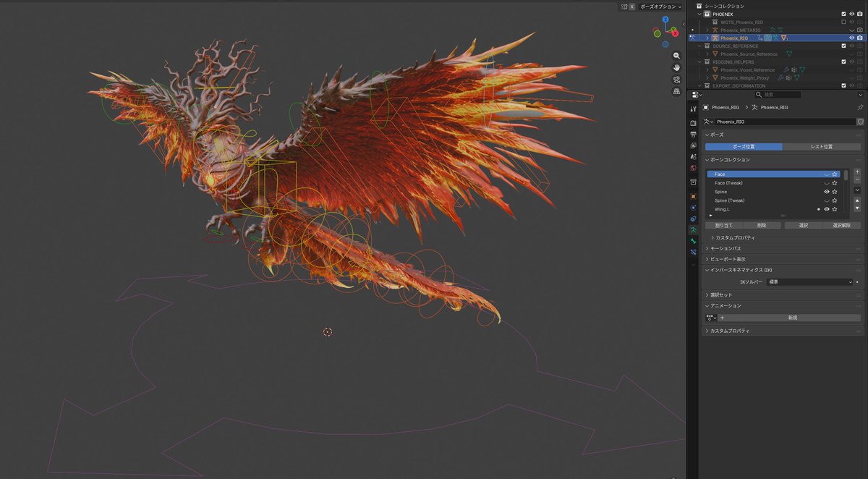Viewport: 868px width, 479px height.
Task: Show Face (Tweak) bone collection via eye
Action: click(x=827, y=183)
